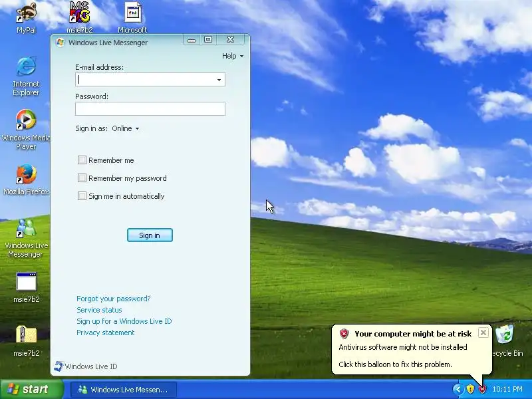Open the Help menu
This screenshot has height=399, width=532.
(x=232, y=56)
